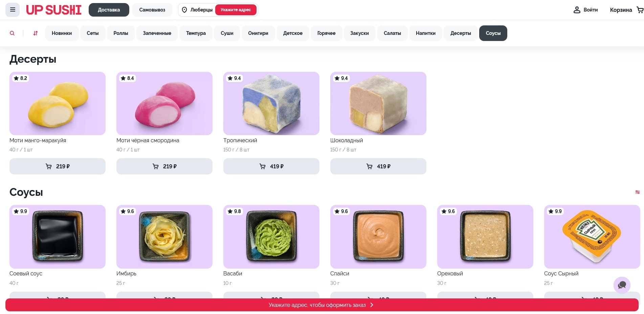
Task: Click the location pin icon by Люберцы
Action: 184,10
